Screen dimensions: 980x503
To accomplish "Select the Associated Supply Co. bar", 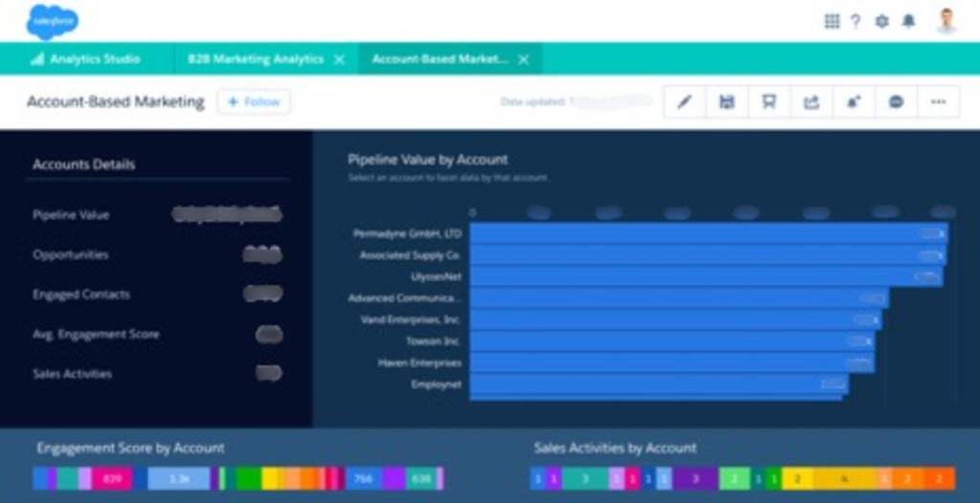I will pos(708,255).
